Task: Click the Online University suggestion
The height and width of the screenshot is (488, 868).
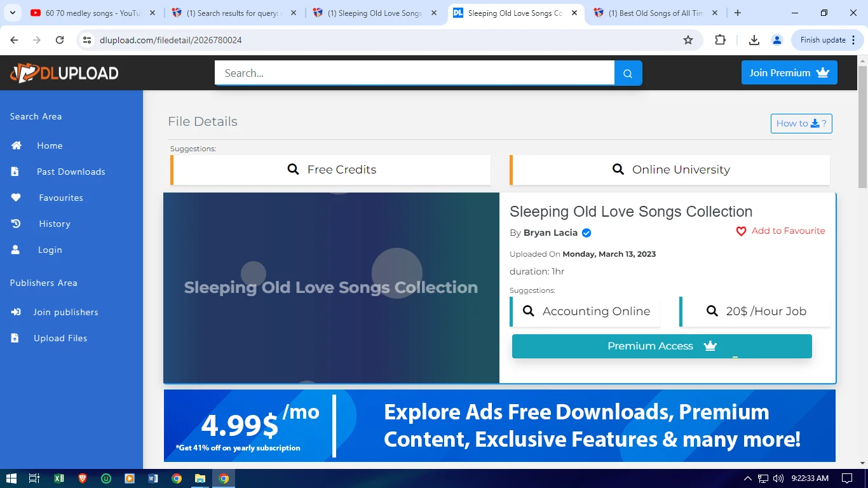Action: point(670,170)
